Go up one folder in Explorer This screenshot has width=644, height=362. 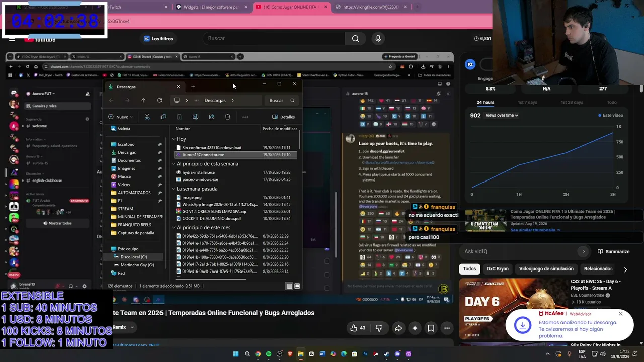143,100
